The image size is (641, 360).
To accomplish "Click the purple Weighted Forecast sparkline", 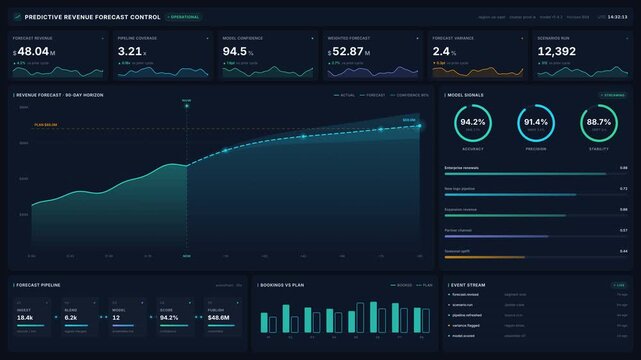I will pyautogui.click(x=373, y=72).
